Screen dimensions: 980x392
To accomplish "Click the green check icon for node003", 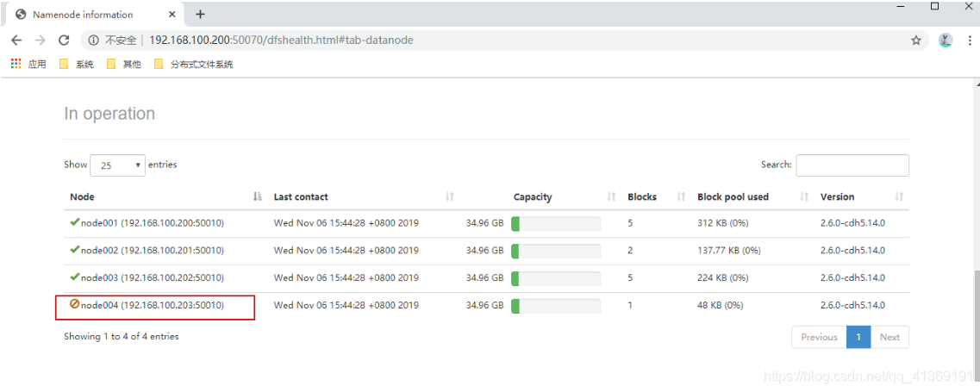I will pyautogui.click(x=75, y=277).
